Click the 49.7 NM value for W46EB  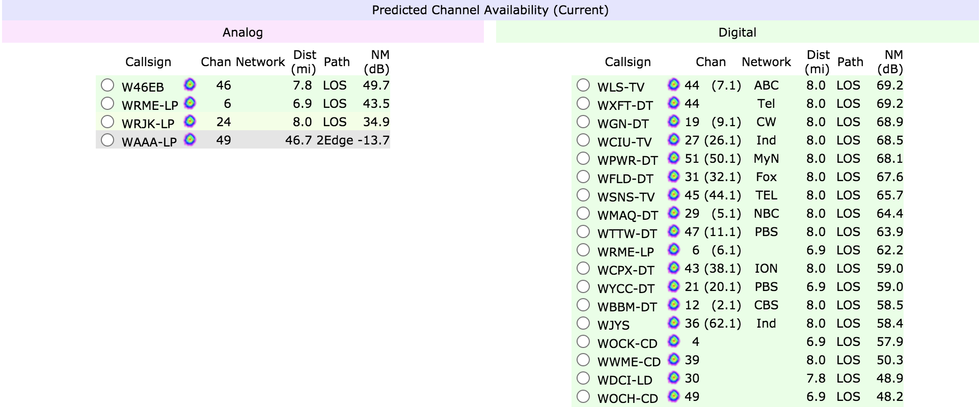(x=376, y=85)
